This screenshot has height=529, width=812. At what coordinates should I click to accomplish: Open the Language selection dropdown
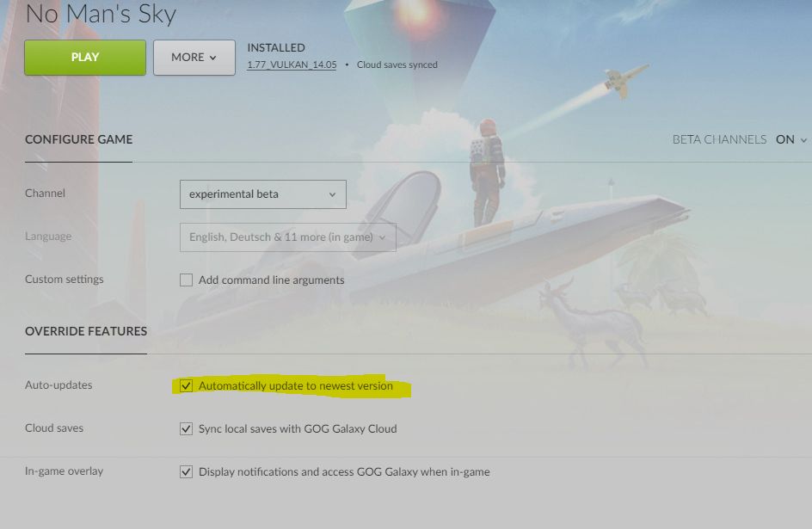(x=288, y=237)
